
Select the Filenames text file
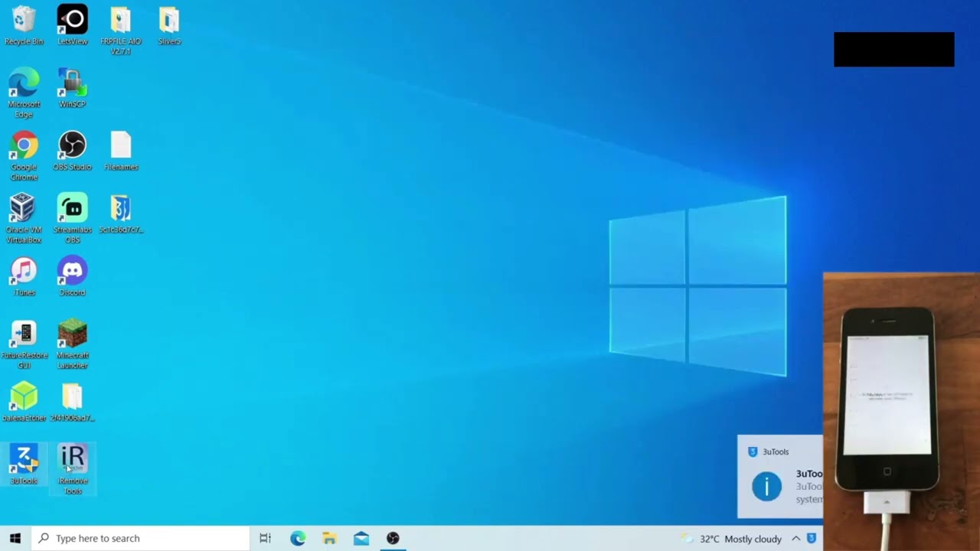pyautogui.click(x=121, y=151)
